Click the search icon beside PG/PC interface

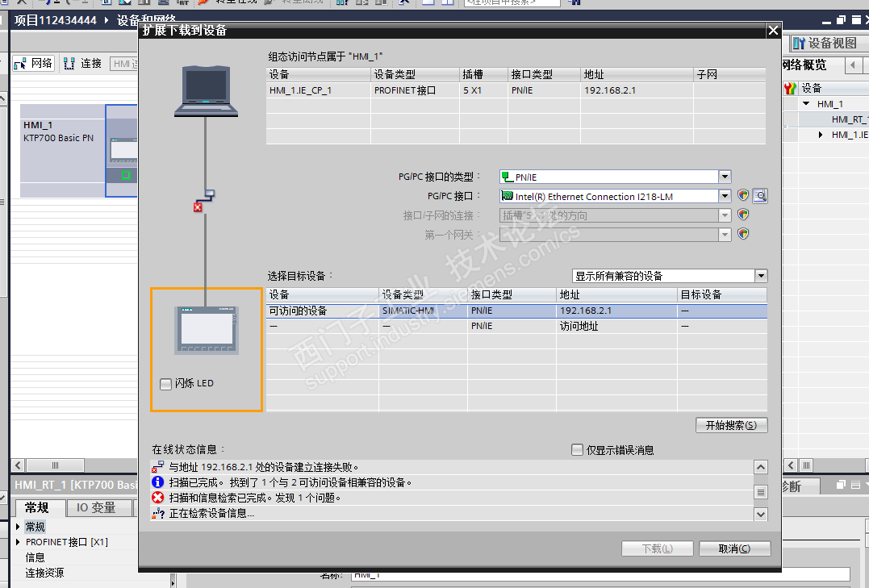coord(760,196)
